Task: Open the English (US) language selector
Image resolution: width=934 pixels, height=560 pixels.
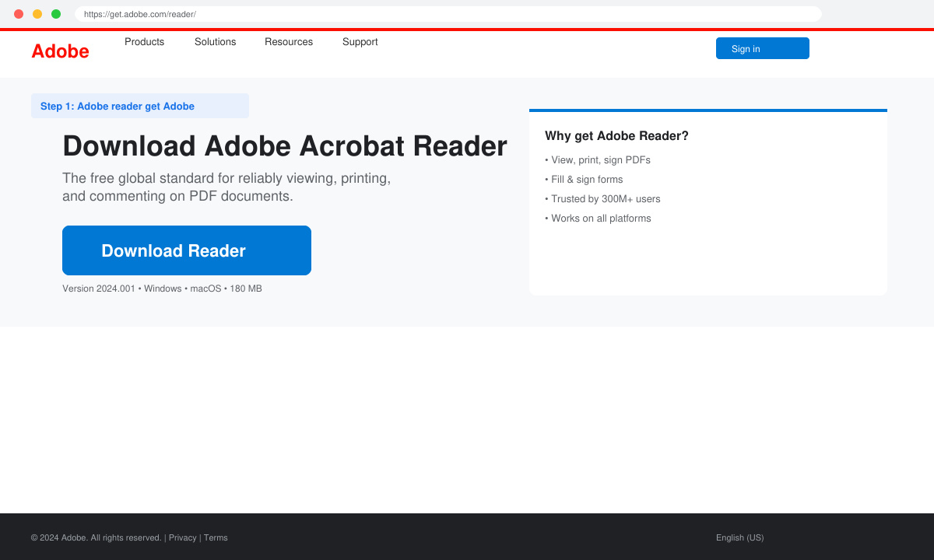Action: click(739, 537)
